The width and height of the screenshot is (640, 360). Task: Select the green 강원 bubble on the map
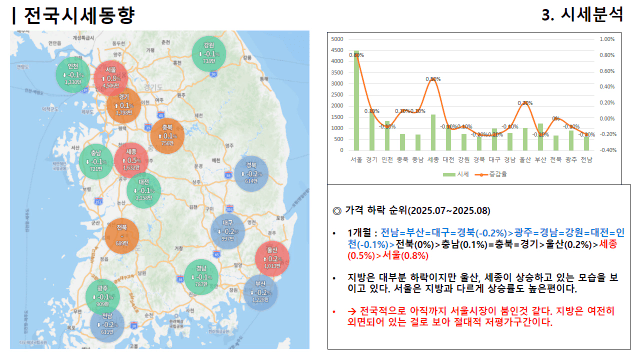click(209, 54)
